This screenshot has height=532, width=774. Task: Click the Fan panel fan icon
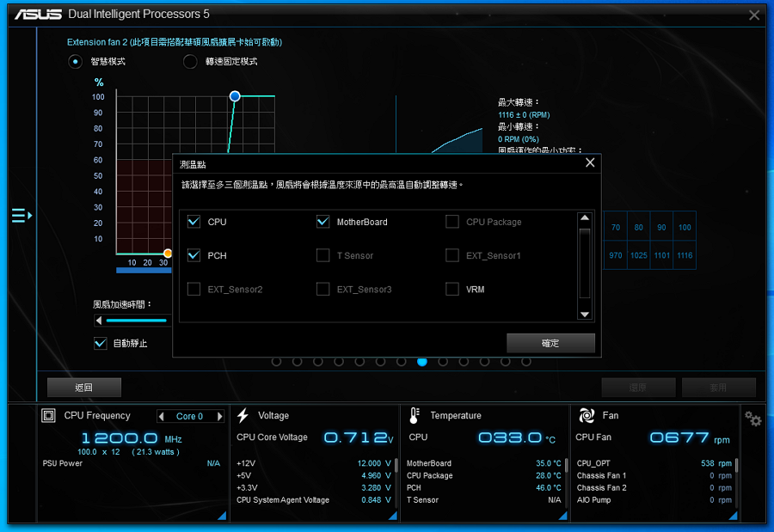click(x=587, y=415)
